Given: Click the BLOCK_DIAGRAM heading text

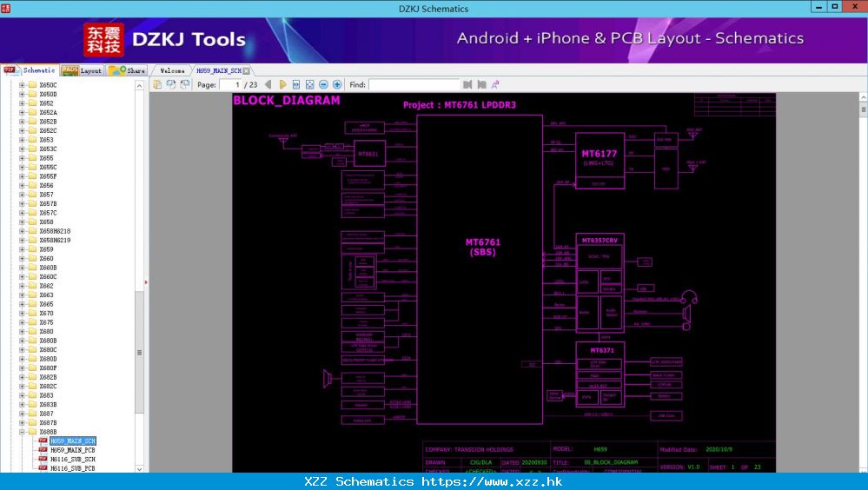Looking at the screenshot, I should (286, 100).
